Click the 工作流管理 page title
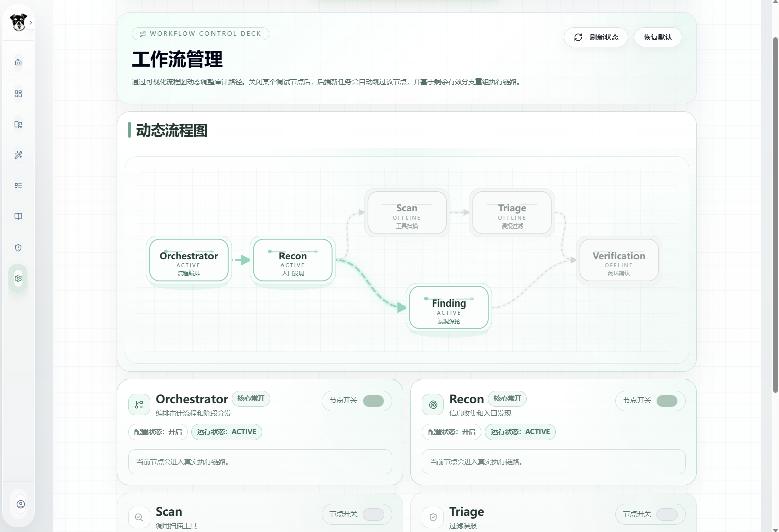 [177, 59]
